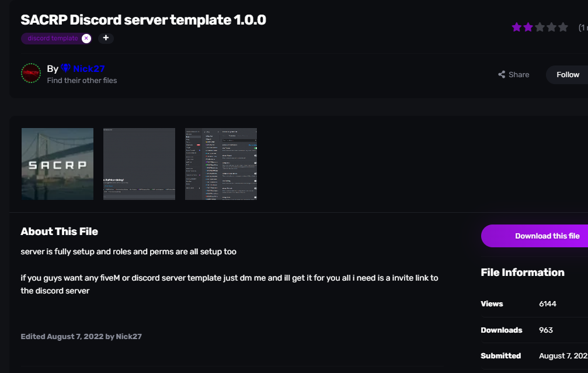Screen dimensions: 588x373
Task: Rate the file two stars
Action: [528, 27]
